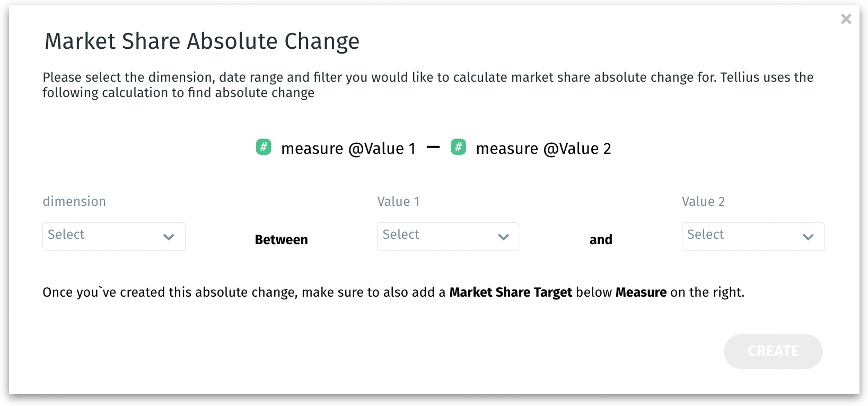The height and width of the screenshot is (406, 868).
Task: Click the green hash icon before measure @Value 1
Action: (x=264, y=147)
